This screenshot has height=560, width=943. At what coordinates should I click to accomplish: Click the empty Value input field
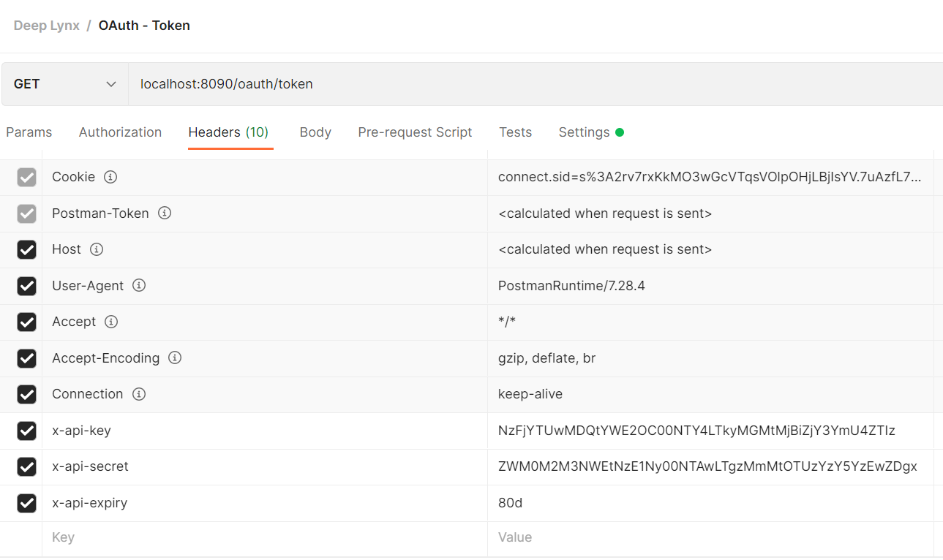(x=710, y=537)
